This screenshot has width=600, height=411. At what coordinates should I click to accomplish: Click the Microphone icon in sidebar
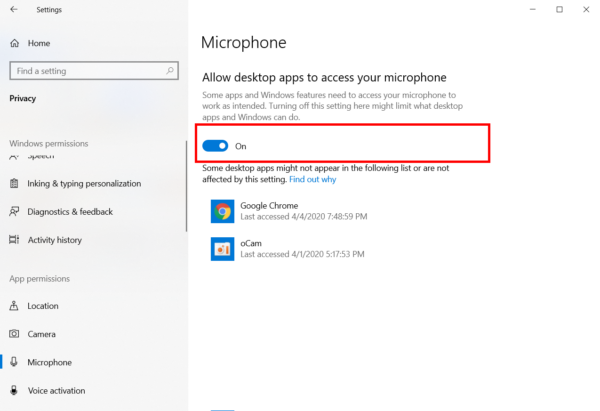pyautogui.click(x=15, y=362)
